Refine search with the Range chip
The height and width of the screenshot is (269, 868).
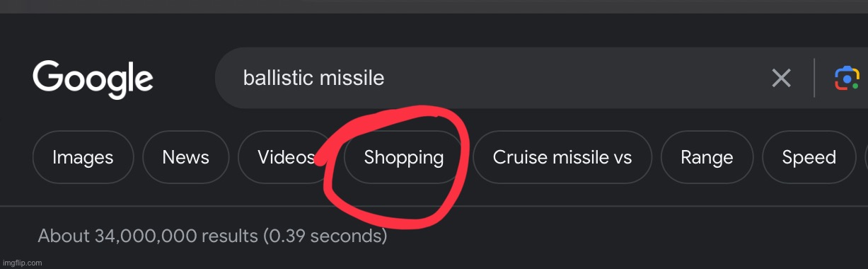(707, 157)
